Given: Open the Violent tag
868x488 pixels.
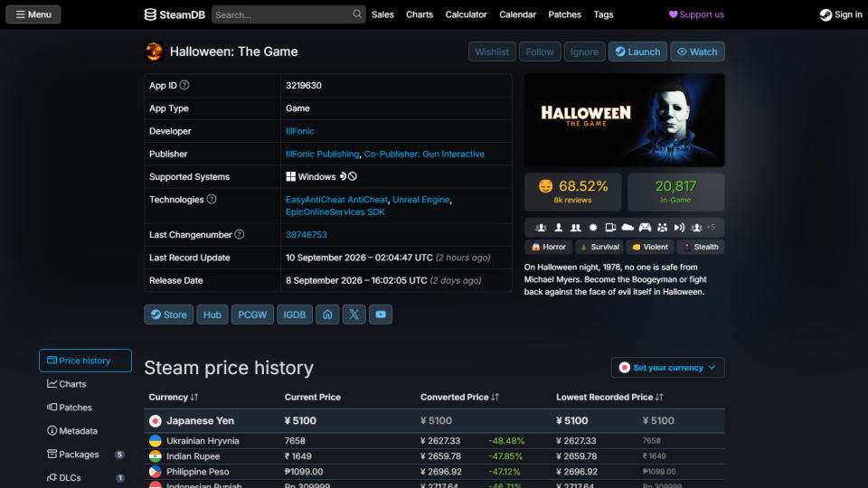Looking at the screenshot, I should pyautogui.click(x=650, y=247).
